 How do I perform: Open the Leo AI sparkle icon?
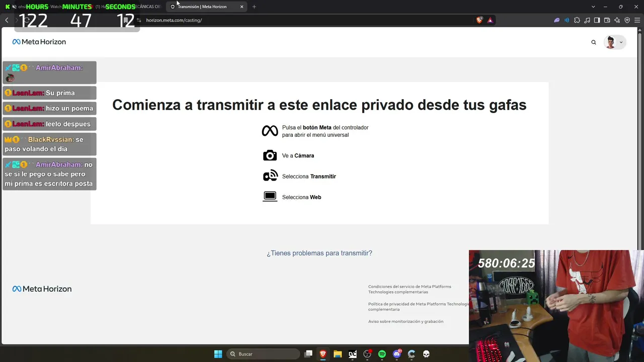tap(617, 20)
